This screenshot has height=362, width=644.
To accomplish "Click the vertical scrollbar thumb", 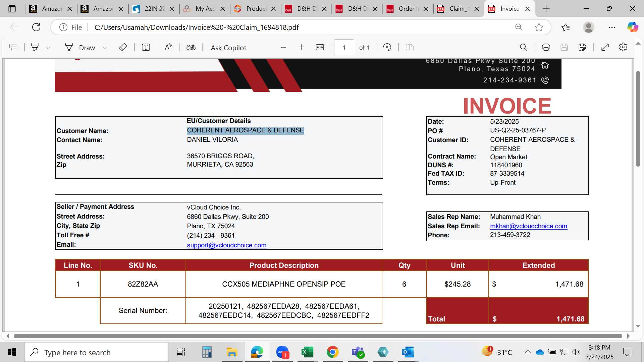I will [638, 119].
